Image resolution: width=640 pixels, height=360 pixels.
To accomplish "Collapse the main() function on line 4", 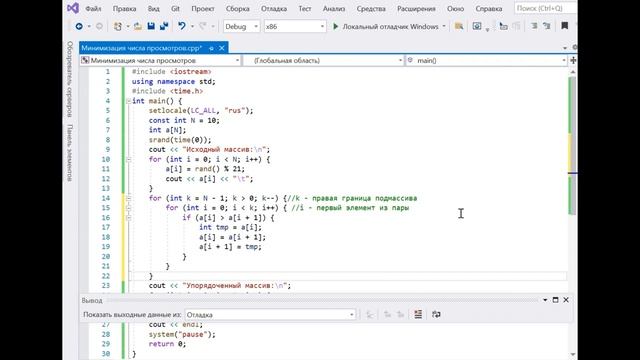I will pos(129,101).
